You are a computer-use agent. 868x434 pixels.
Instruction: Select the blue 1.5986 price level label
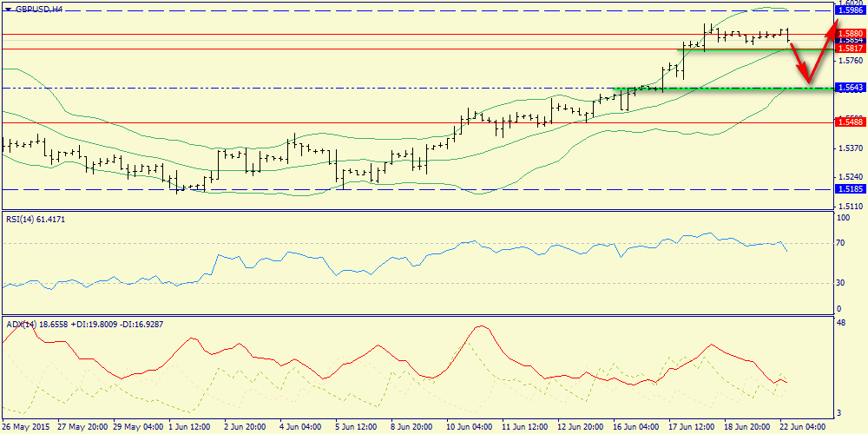851,10
